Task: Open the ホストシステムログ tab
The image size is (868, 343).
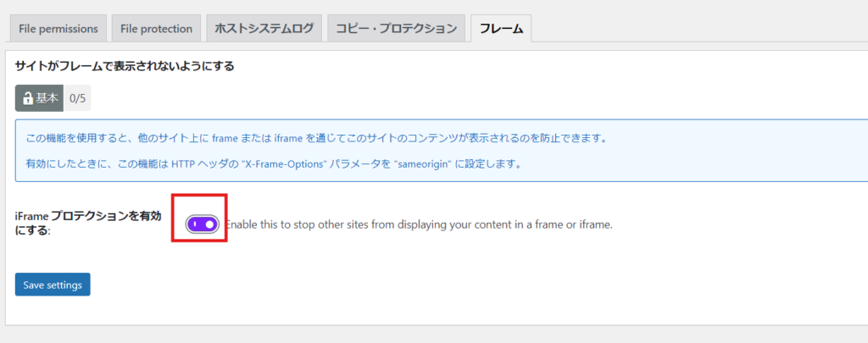Action: 264,28
